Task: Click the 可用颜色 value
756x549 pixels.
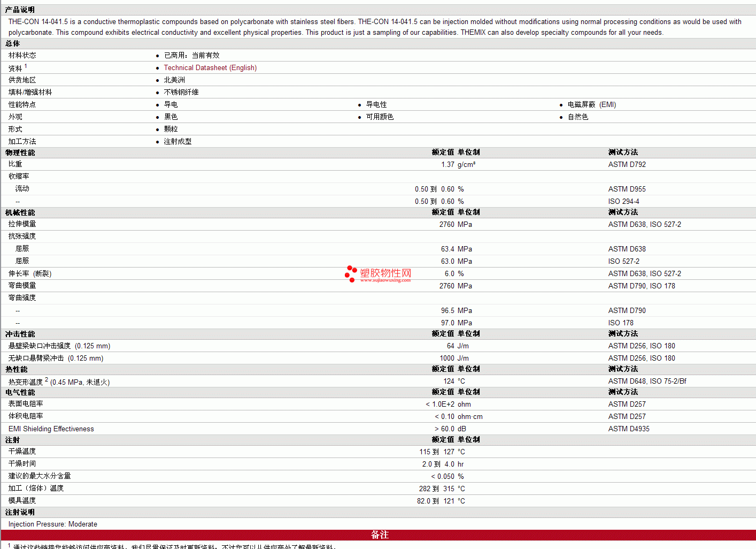Action: pos(380,117)
